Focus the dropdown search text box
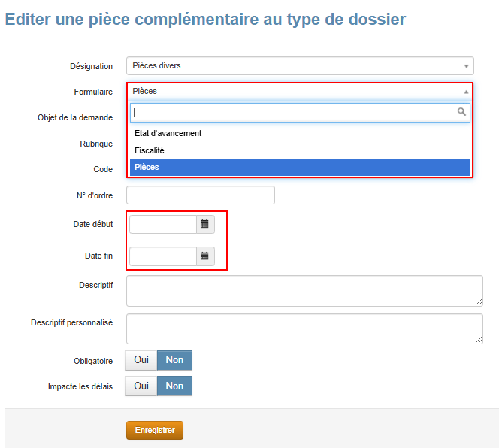 pyautogui.click(x=293, y=113)
